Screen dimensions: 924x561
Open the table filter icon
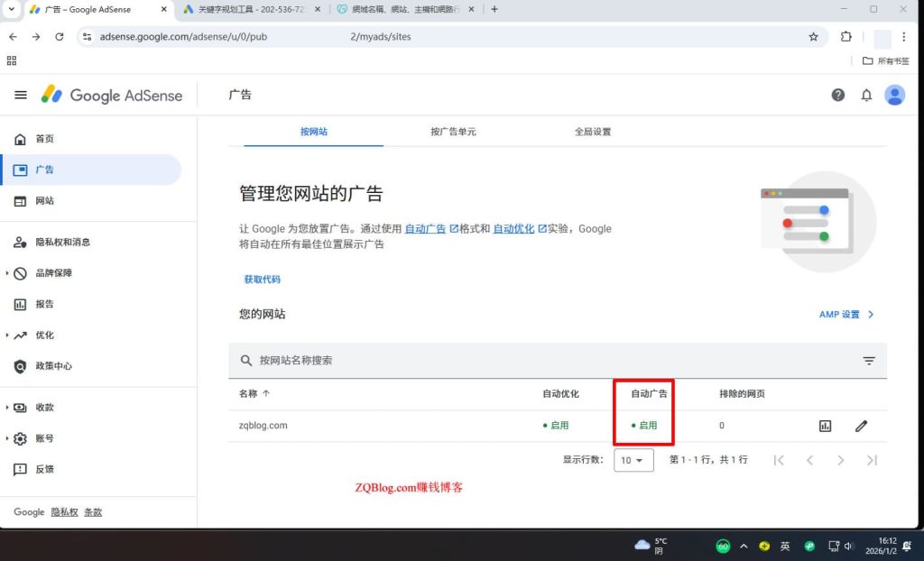click(869, 361)
